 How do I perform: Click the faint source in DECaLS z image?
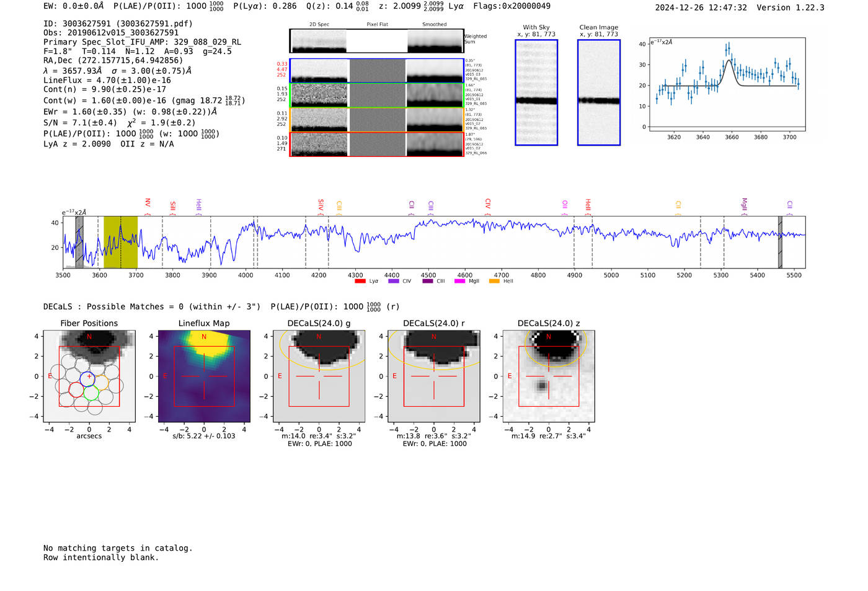click(542, 386)
